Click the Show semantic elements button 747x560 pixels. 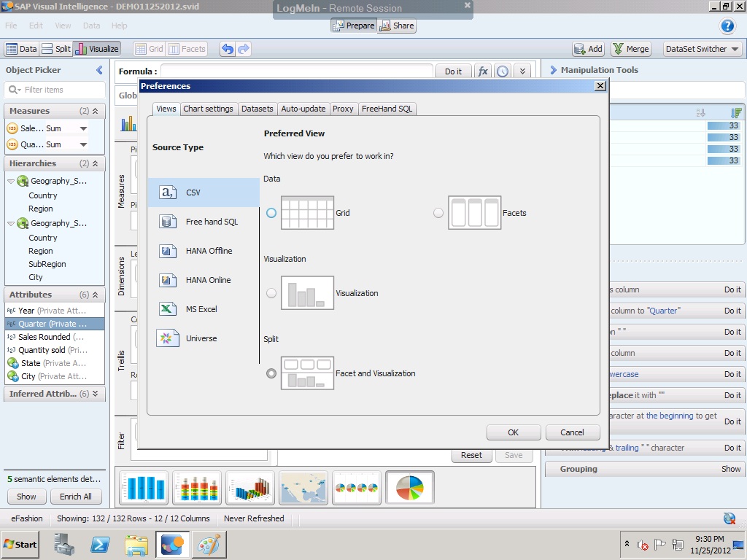[x=26, y=497]
